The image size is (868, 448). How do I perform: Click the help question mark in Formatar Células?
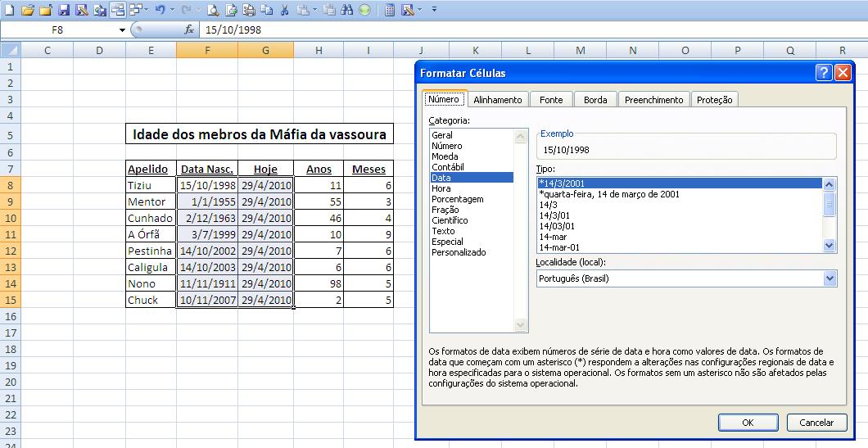pyautogui.click(x=824, y=73)
